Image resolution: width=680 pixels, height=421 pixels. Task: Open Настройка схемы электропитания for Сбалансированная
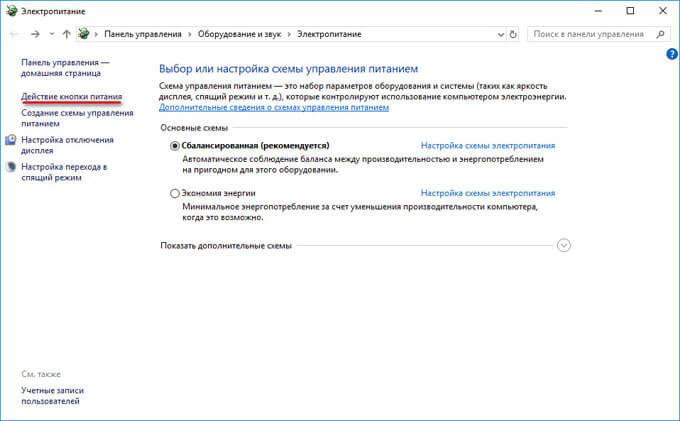(x=488, y=146)
